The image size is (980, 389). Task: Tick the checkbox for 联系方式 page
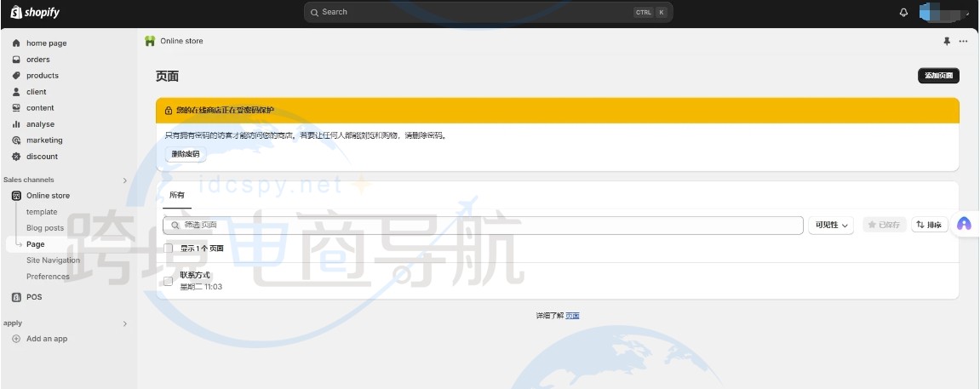click(x=168, y=281)
